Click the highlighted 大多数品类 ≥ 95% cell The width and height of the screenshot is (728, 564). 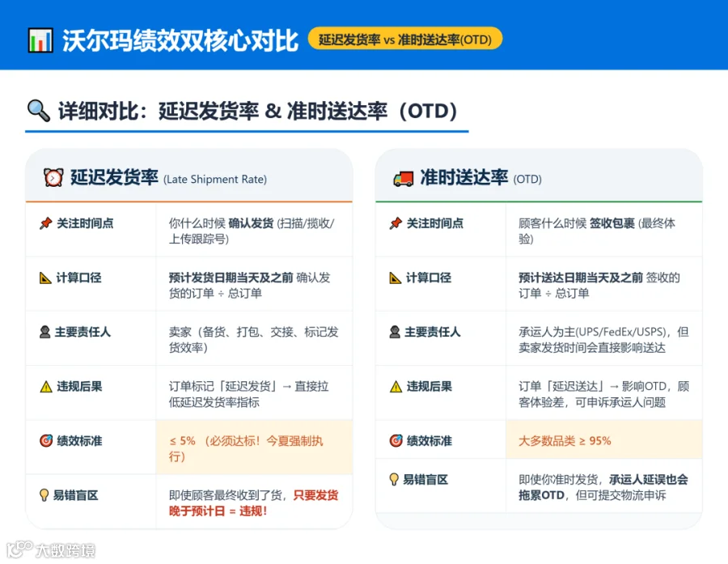(x=604, y=439)
